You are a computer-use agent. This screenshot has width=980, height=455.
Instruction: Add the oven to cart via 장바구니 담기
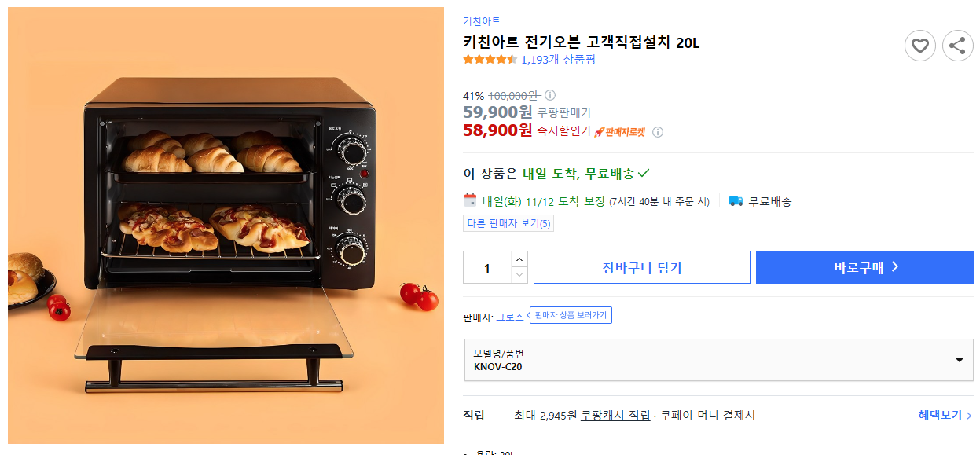click(641, 266)
